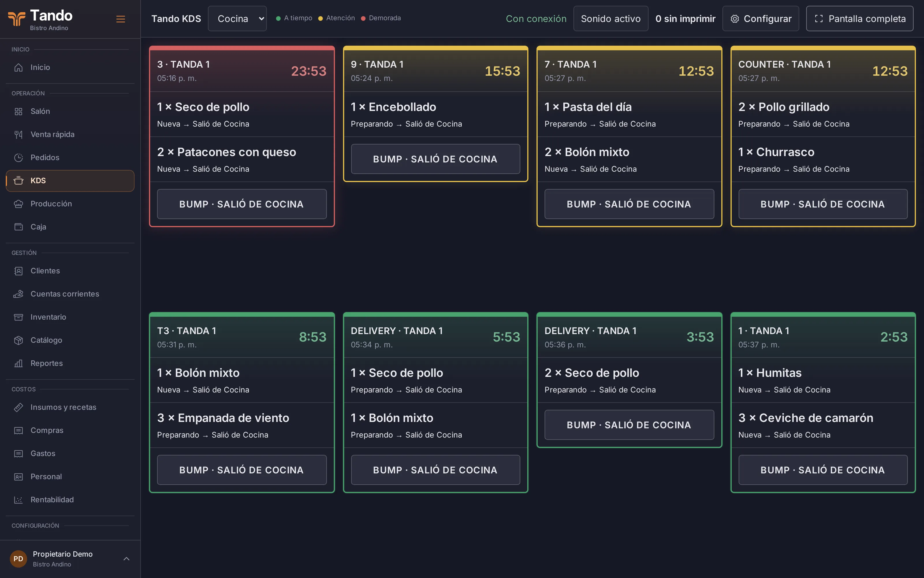
Task: Click Pantalla completa button label
Action: (x=867, y=19)
